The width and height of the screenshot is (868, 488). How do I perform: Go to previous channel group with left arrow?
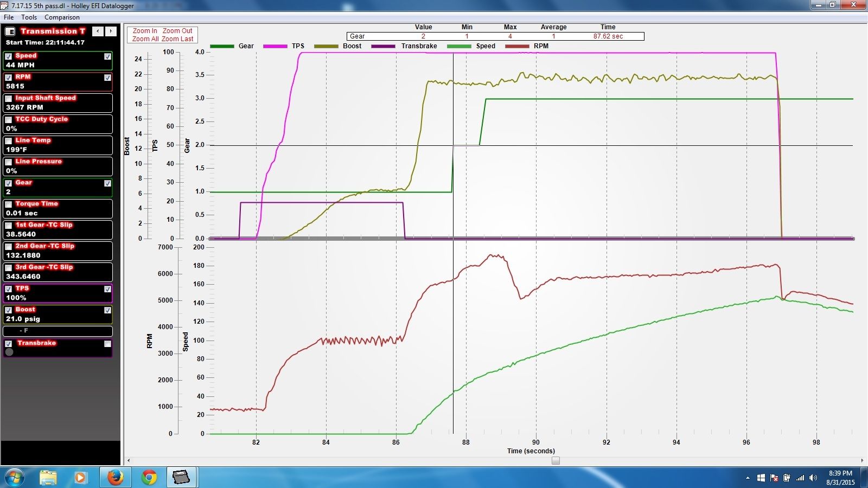pos(98,31)
